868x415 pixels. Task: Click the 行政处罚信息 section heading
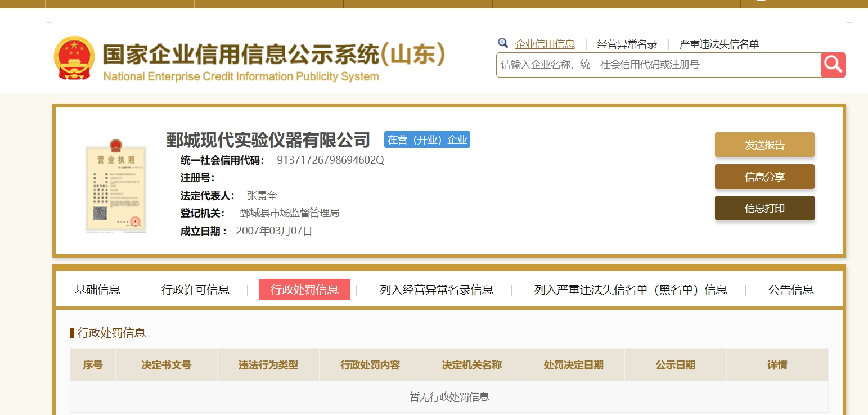point(111,333)
